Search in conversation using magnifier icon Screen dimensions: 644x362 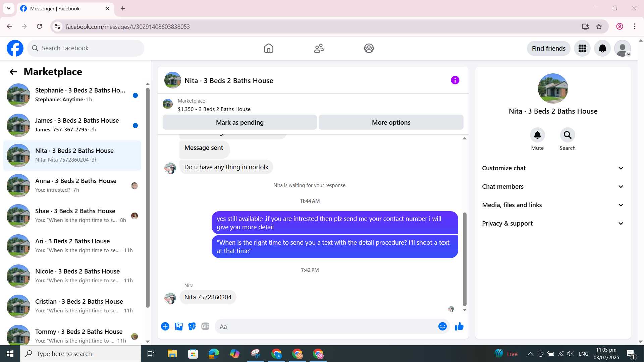click(x=567, y=135)
